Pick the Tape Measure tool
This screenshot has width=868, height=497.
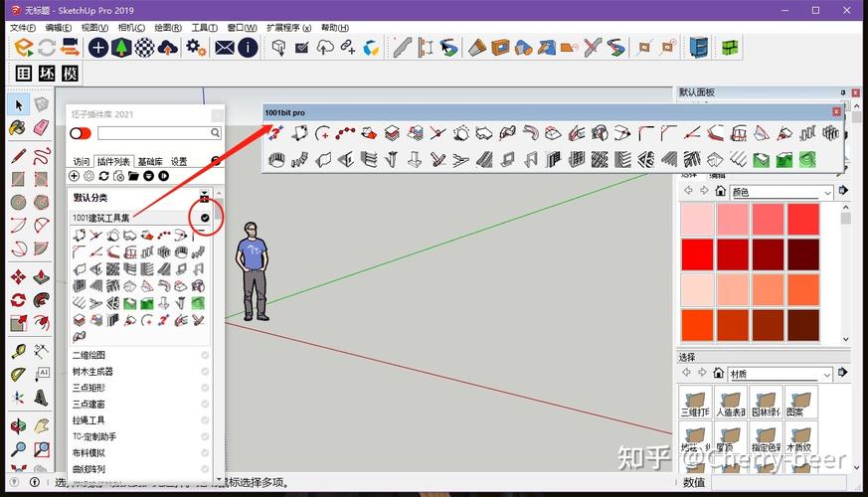[18, 350]
